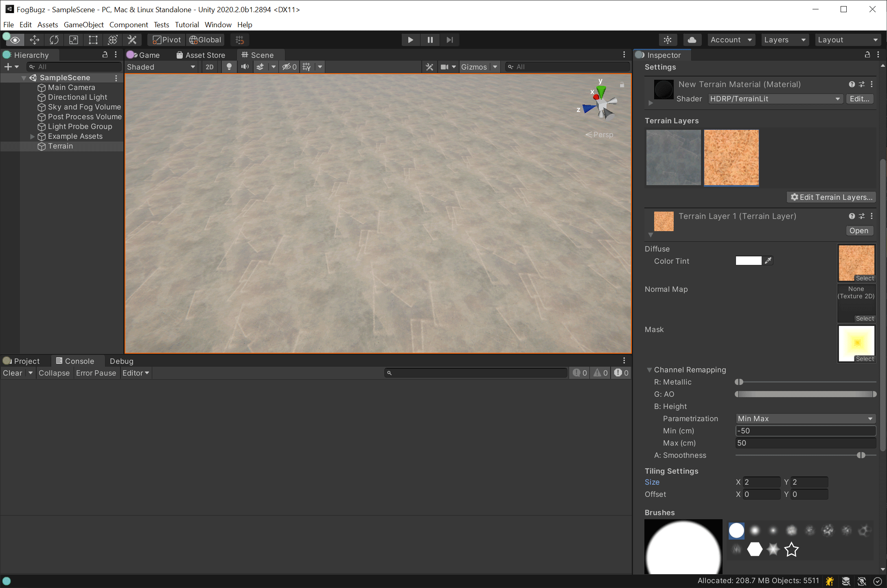The height and width of the screenshot is (588, 887).
Task: Toggle scene lighting bulb icon
Action: pyautogui.click(x=229, y=67)
